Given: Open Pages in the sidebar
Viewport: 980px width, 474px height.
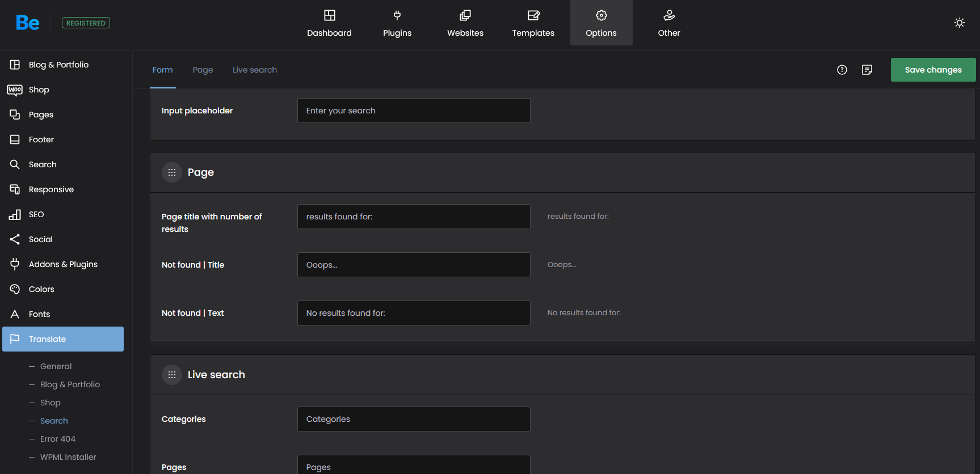Looking at the screenshot, I should pyautogui.click(x=62, y=115).
